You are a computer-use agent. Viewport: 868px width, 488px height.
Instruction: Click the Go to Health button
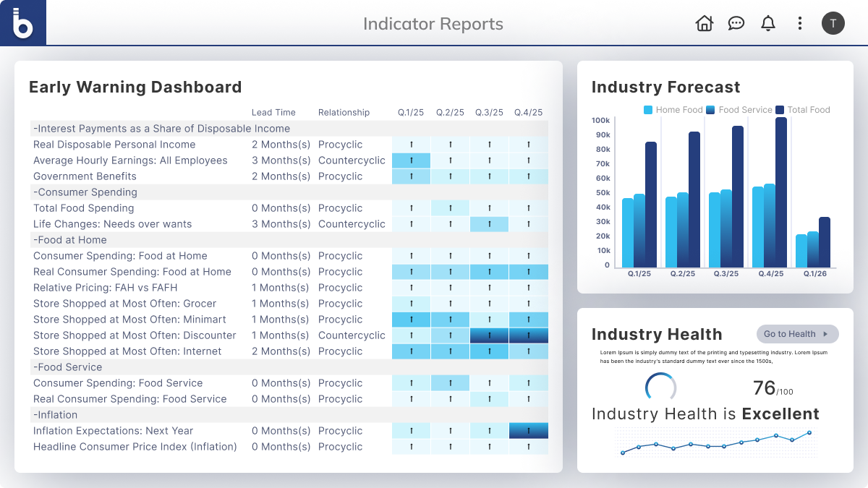(x=797, y=334)
